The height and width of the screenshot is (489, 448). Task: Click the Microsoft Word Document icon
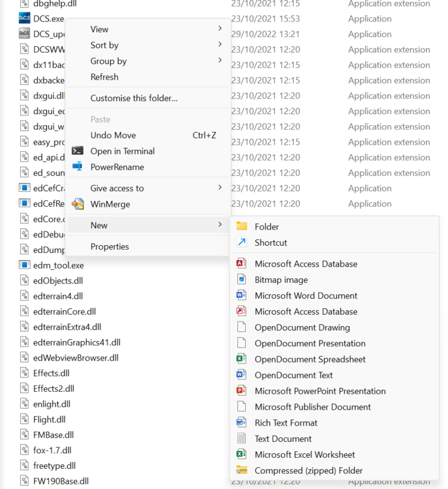coord(242,295)
